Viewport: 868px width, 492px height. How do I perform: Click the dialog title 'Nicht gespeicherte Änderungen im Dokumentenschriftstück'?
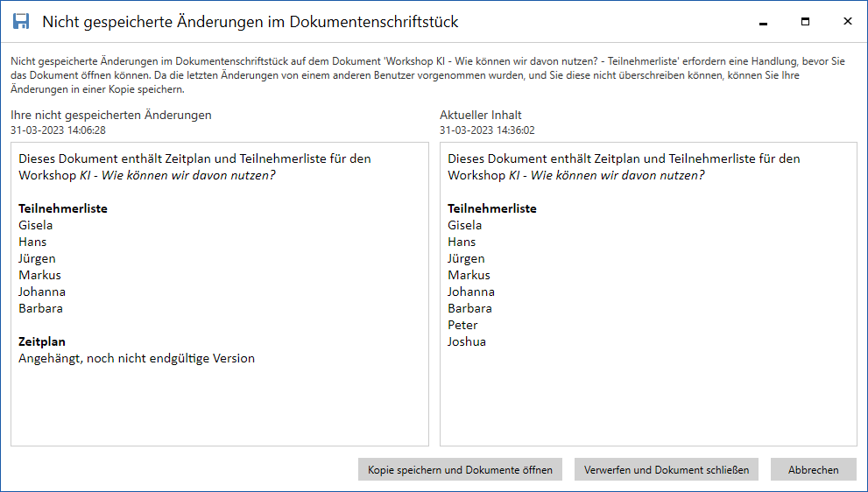(251, 22)
